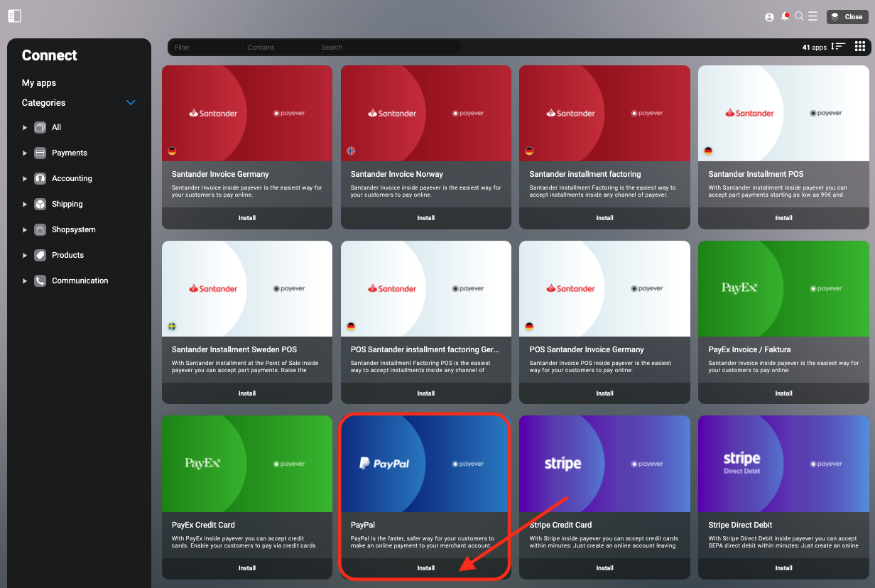Image resolution: width=875 pixels, height=588 pixels.
Task: Click the Santander Installment Sweden POS title
Action: pyautogui.click(x=236, y=349)
